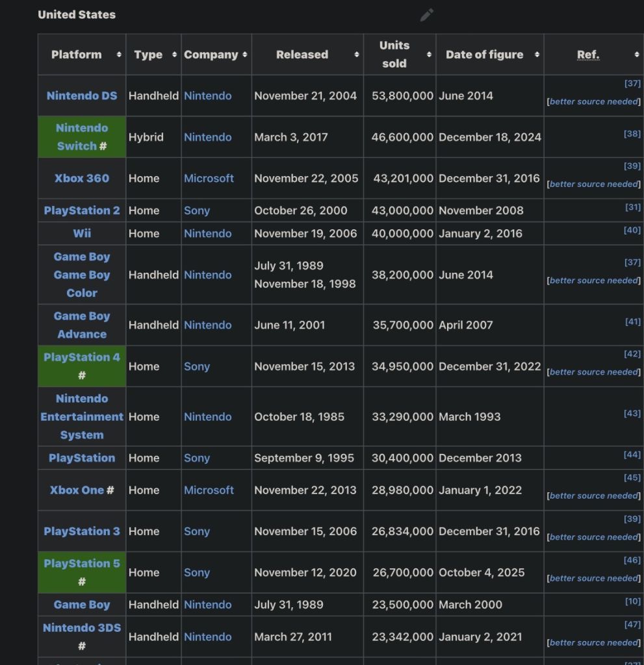Viewport: 644px width, 665px height.
Task: Open reference [42] in PlayStation 4 row
Action: tap(632, 354)
